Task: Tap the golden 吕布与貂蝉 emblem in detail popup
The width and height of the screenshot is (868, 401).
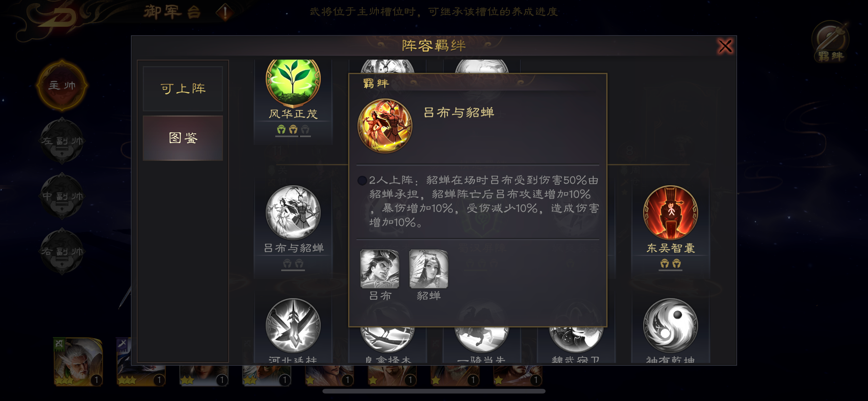Action: pyautogui.click(x=385, y=126)
